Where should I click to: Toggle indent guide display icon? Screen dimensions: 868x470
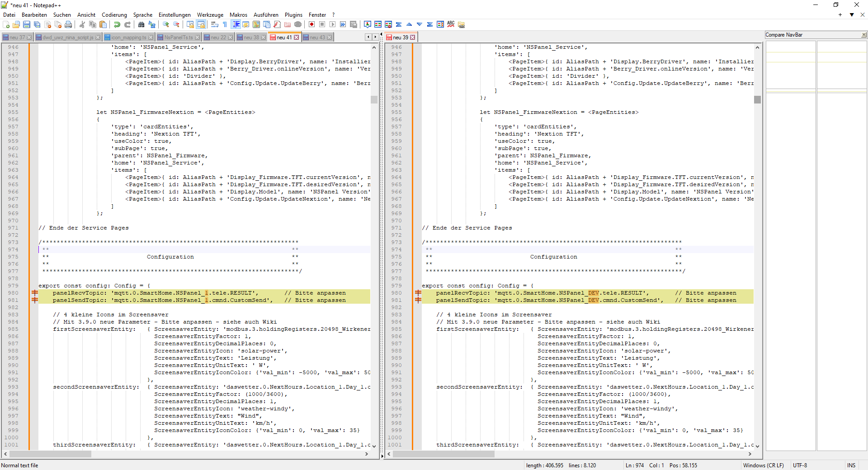(x=236, y=24)
